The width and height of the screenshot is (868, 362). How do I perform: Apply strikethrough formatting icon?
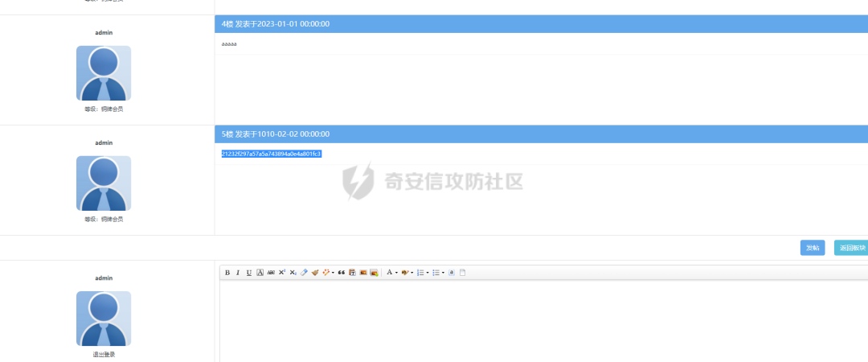coord(271,273)
